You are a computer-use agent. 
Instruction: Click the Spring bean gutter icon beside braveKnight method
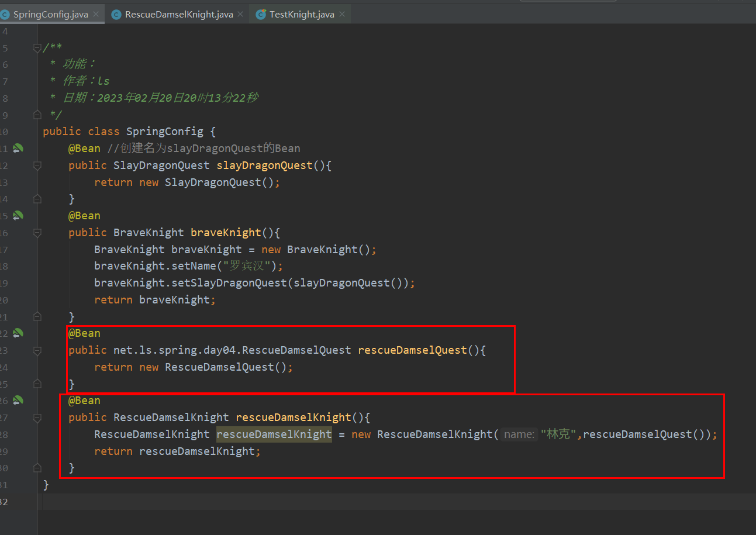(18, 216)
